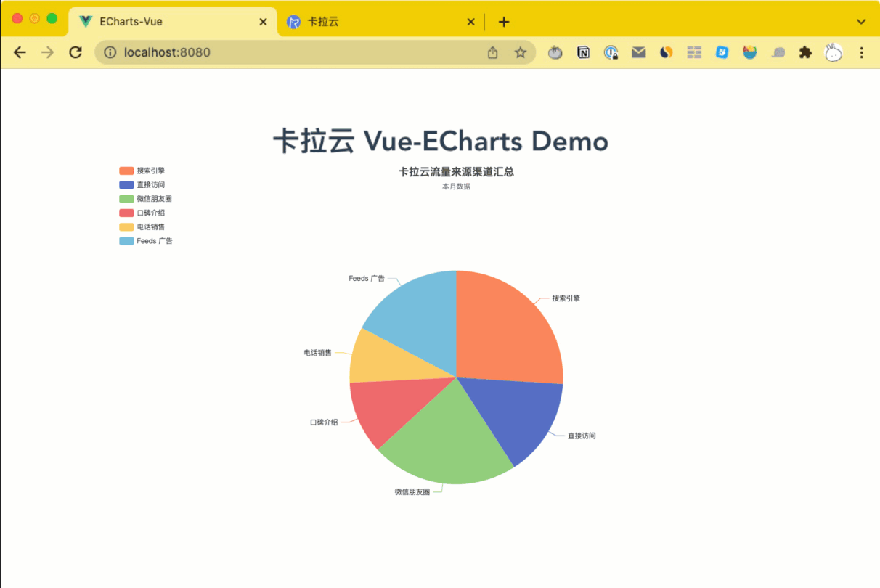Toggle 搜索引擎 series in the legend
880x588 pixels.
[143, 170]
